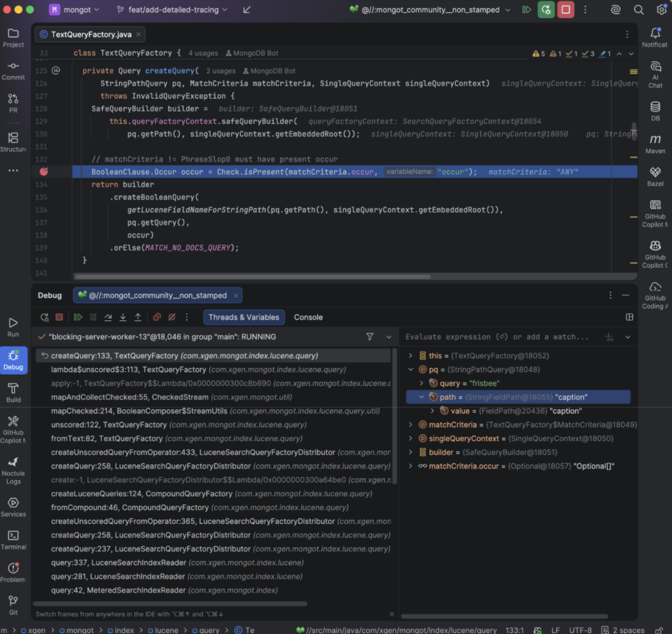Open the AI Chat panel
The height and width of the screenshot is (634, 672).
coord(656,75)
